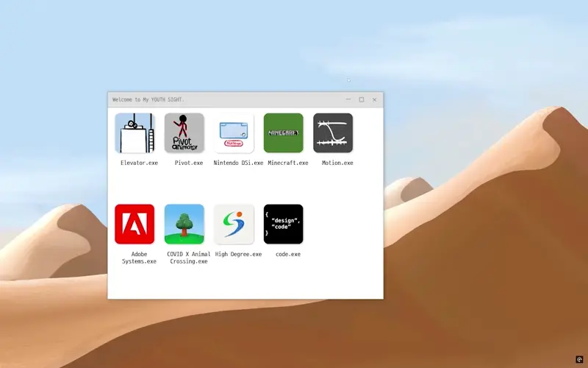The image size is (588, 368).
Task: Open the black design code icon
Action: coord(283,224)
